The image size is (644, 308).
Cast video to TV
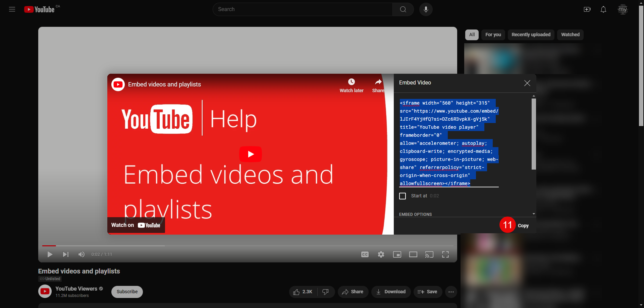[x=429, y=254]
